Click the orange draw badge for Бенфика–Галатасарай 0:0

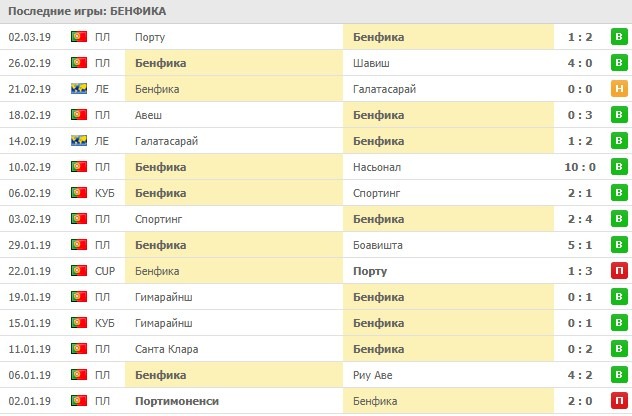619,89
